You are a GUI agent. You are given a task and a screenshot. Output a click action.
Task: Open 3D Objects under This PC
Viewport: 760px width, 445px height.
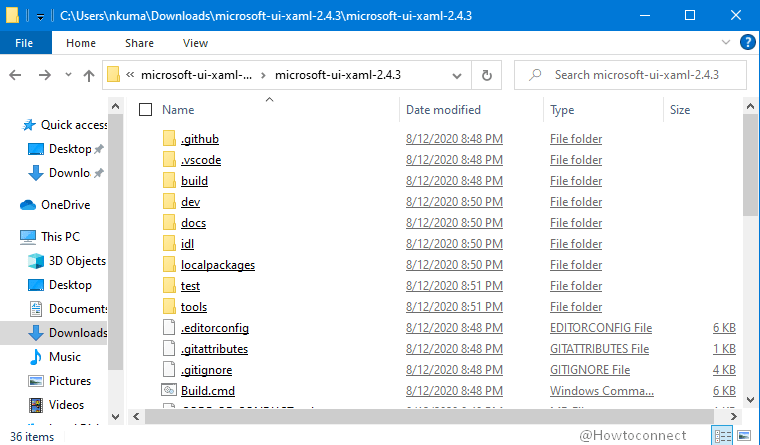[x=67, y=261]
